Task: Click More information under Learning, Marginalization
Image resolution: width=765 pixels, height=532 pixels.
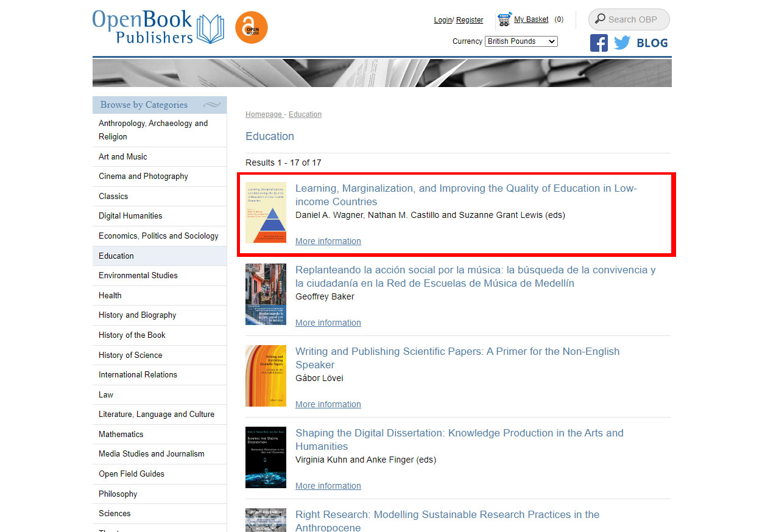Action: pyautogui.click(x=328, y=241)
